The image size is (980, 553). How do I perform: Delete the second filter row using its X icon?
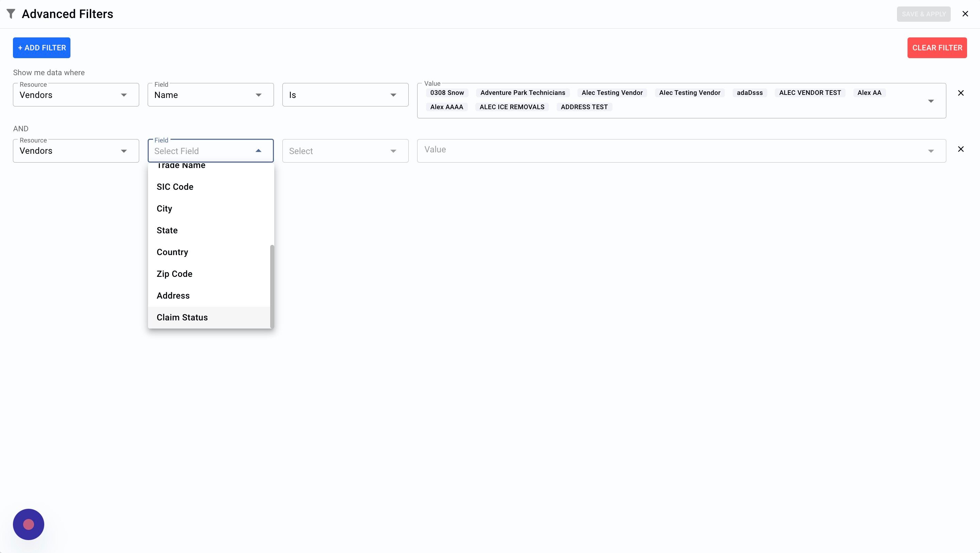click(x=961, y=149)
